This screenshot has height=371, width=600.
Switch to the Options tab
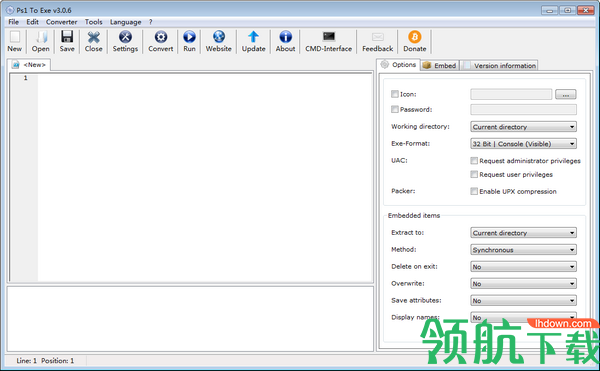pos(398,65)
